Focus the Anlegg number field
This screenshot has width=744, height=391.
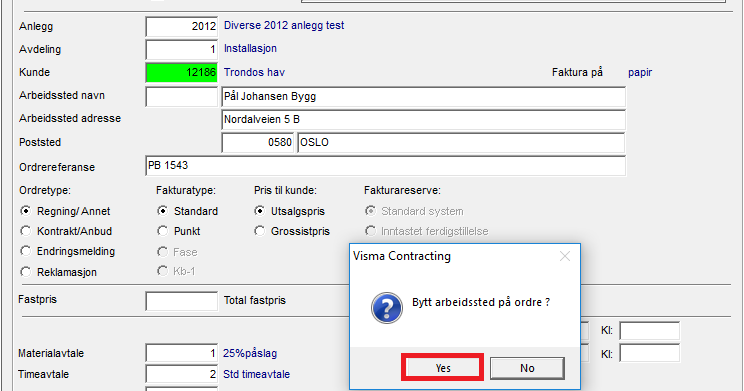coord(181,26)
